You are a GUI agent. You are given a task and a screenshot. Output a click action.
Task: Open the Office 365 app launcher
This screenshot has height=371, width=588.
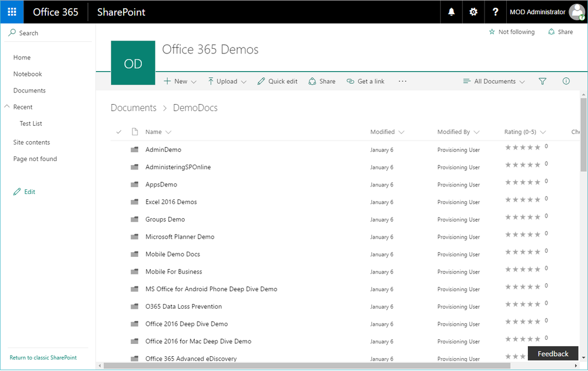(12, 12)
